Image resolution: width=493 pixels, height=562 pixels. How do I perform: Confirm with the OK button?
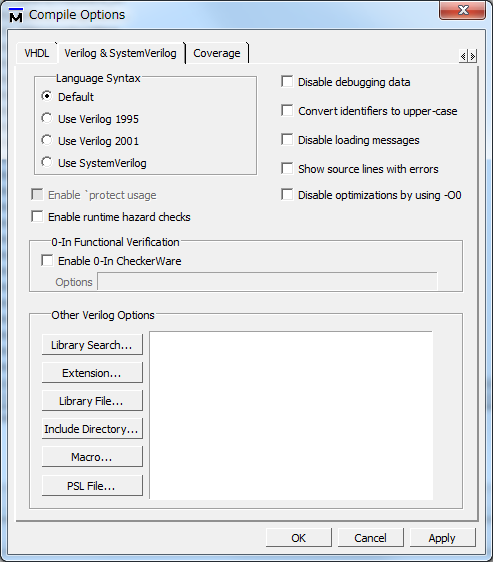299,538
